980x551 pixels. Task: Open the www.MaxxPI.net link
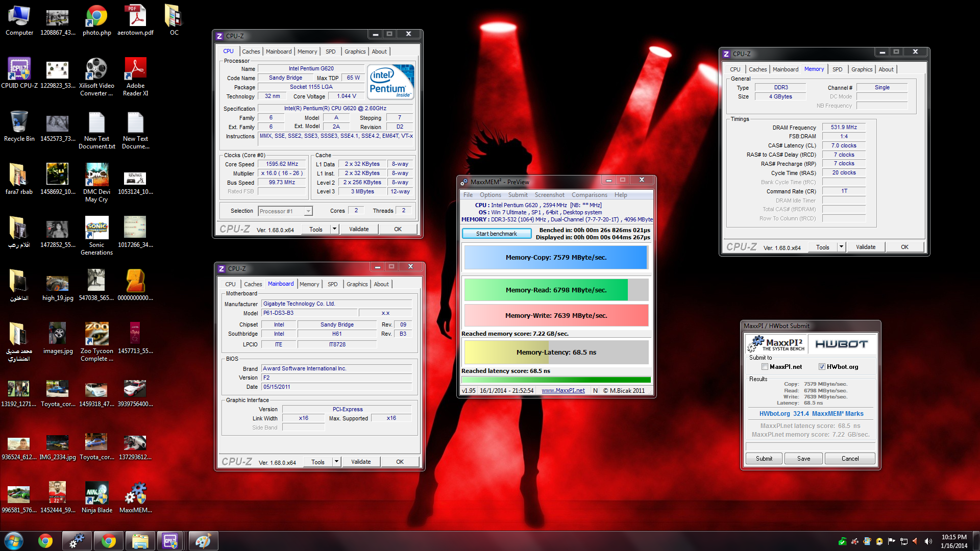[x=563, y=391]
